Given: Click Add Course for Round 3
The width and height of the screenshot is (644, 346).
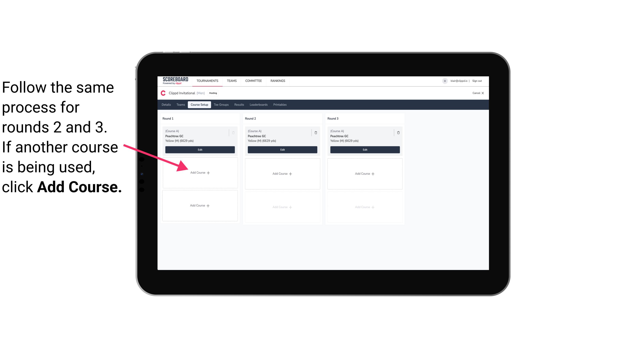Looking at the screenshot, I should (364, 173).
